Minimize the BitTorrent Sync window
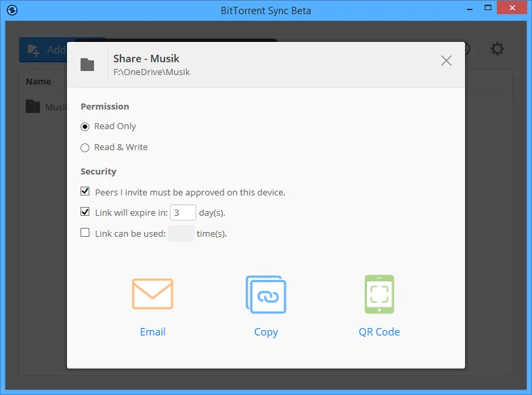The image size is (532, 395). (x=470, y=9)
